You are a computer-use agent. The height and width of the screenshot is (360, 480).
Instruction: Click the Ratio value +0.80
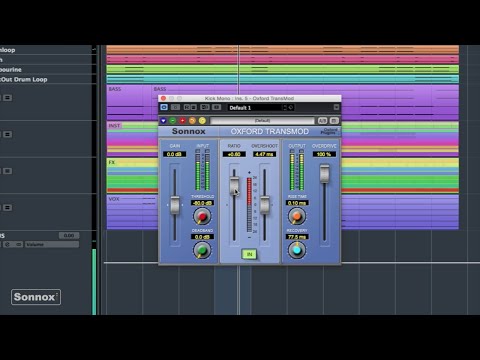(234, 154)
